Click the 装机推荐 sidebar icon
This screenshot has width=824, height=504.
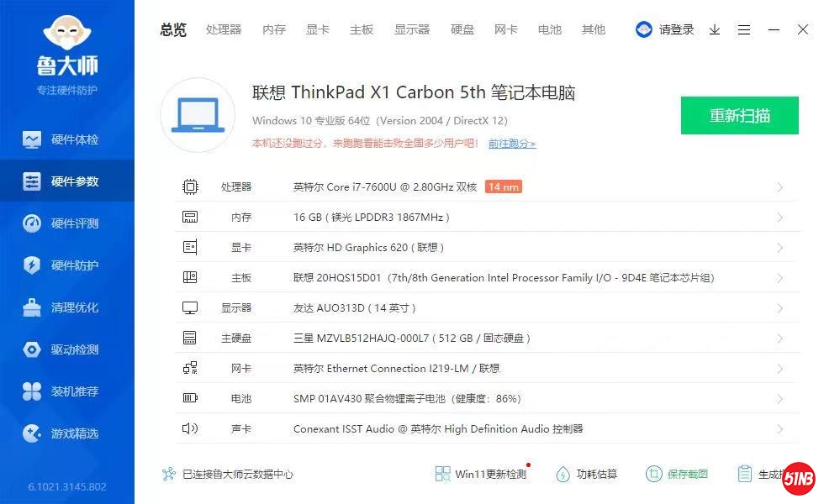coord(32,391)
